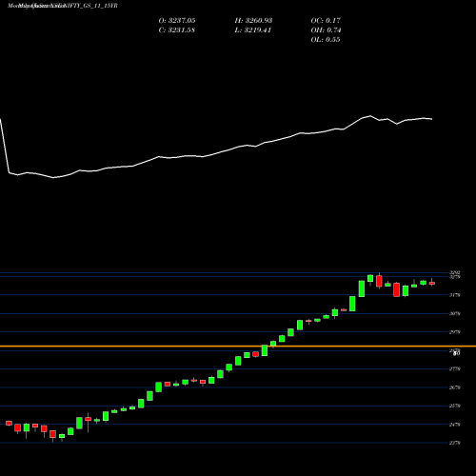The width and height of the screenshot is (476, 476).
Task: Click the OC: 0.17 reading
Action: point(326,21)
